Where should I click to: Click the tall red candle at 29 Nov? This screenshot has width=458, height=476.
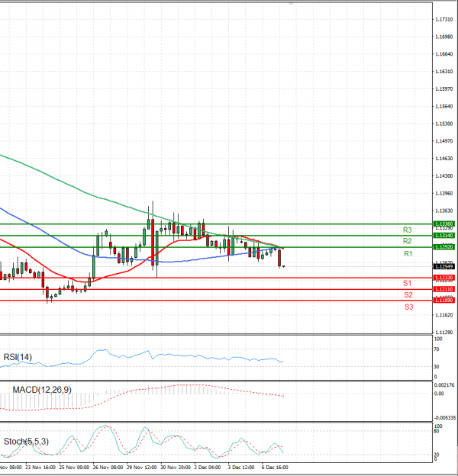(x=153, y=243)
